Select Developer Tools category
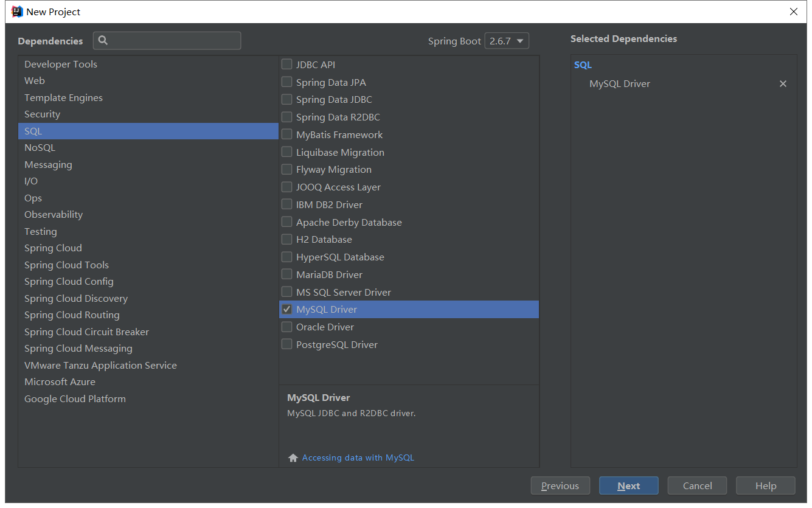The image size is (812, 508). point(148,64)
